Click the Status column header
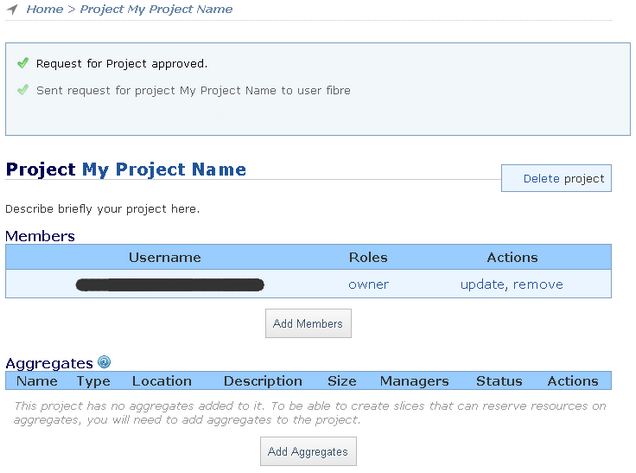Screen dimensions: 636x473 tap(499, 381)
